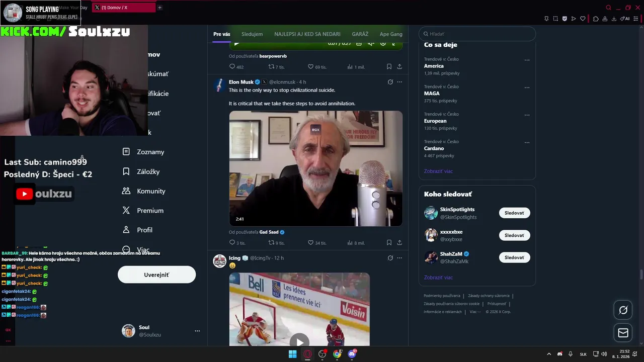Open browser downloads icon
Image resolution: width=644 pixels, height=362 pixels.
614,19
